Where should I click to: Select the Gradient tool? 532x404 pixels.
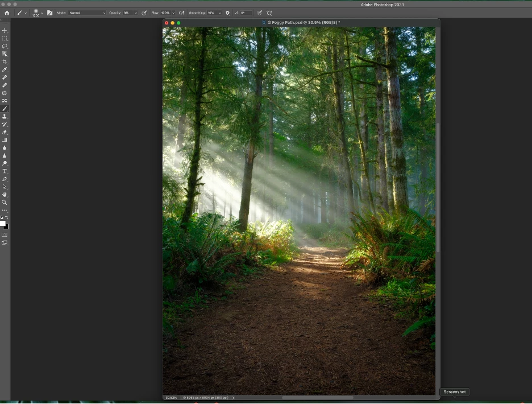[x=5, y=140]
